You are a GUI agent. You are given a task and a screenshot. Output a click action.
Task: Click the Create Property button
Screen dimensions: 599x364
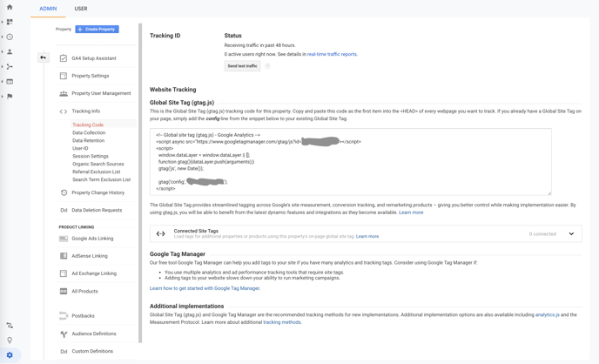[97, 29]
